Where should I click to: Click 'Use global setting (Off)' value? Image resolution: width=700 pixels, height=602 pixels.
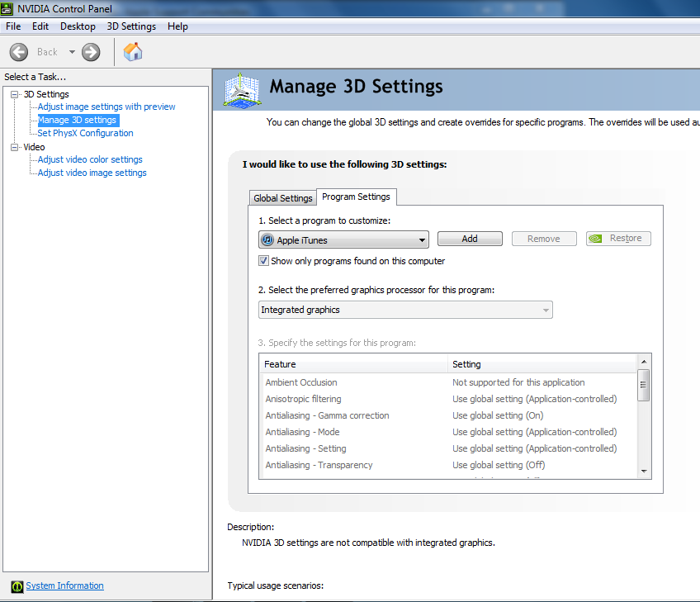tap(499, 465)
